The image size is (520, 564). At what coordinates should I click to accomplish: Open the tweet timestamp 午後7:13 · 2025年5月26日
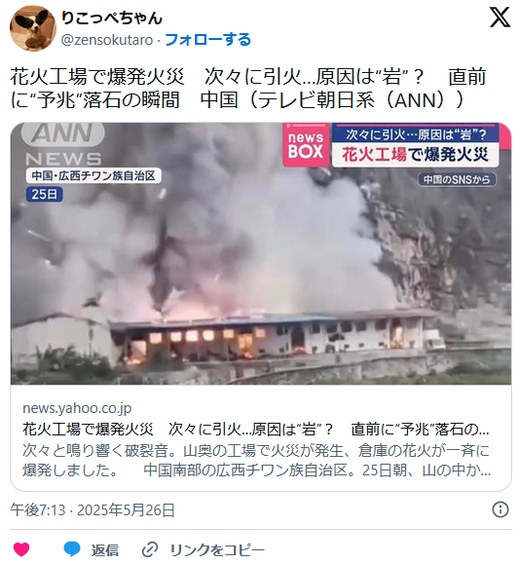(92, 510)
